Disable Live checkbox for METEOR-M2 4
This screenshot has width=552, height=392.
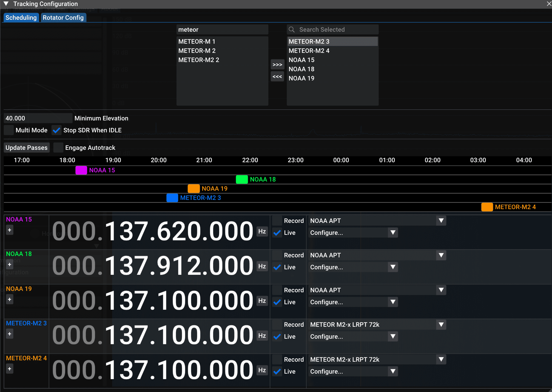click(277, 372)
